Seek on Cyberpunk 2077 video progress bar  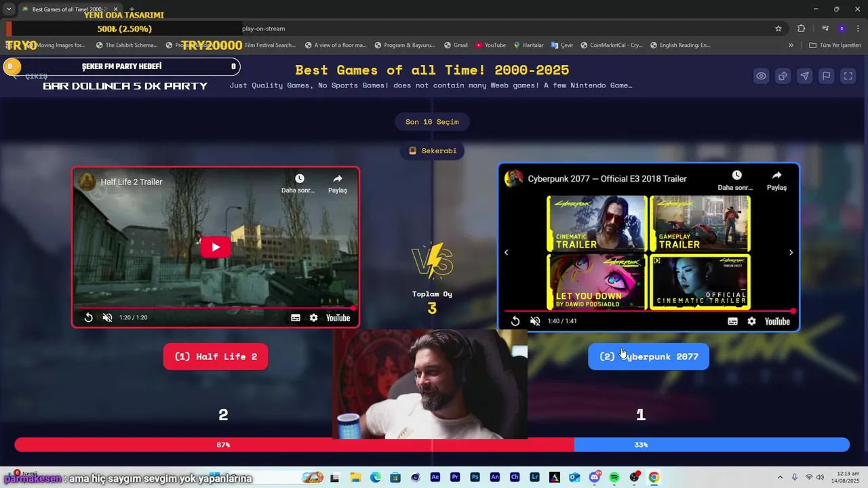[x=649, y=311]
